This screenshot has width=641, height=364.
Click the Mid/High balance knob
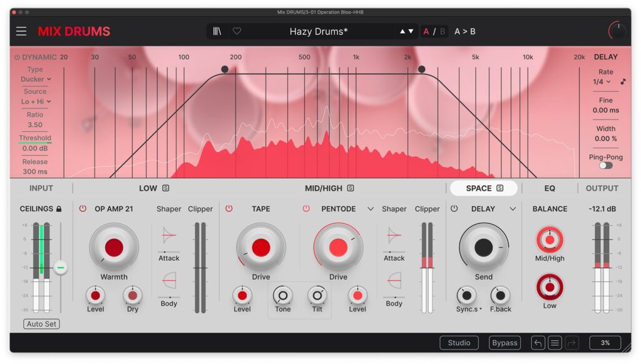[x=550, y=240]
